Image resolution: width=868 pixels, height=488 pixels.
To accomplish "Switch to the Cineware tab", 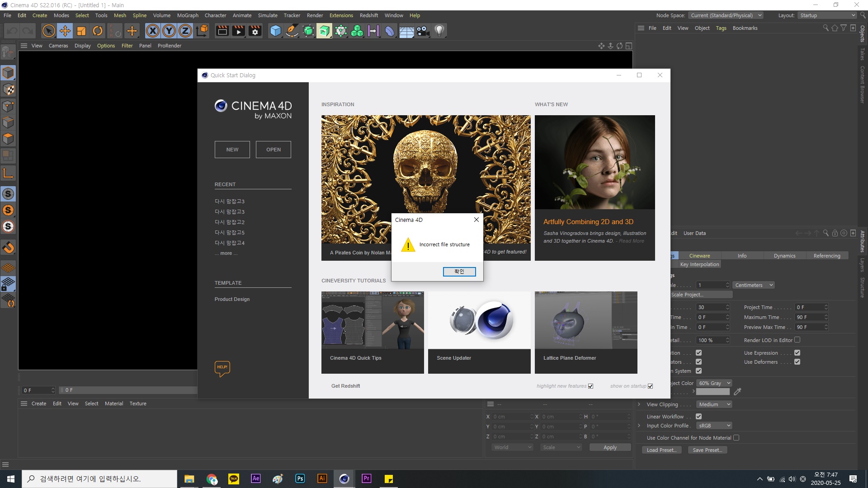I will coord(699,256).
